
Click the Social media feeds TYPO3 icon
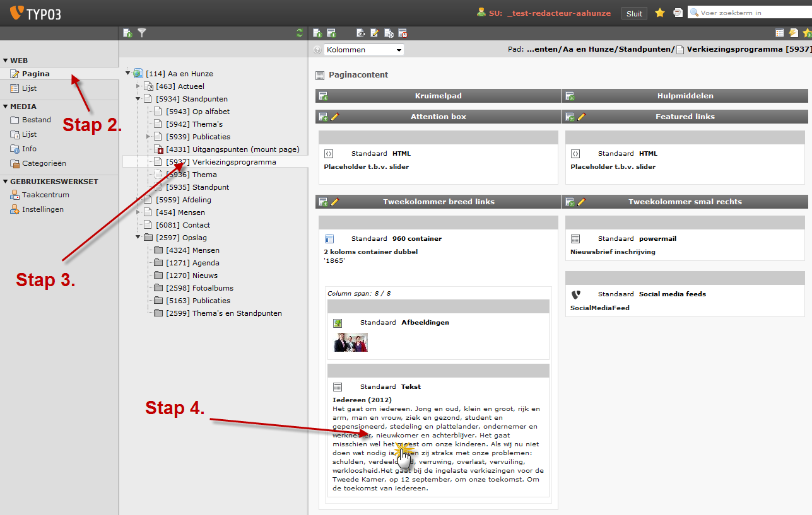[x=575, y=294]
